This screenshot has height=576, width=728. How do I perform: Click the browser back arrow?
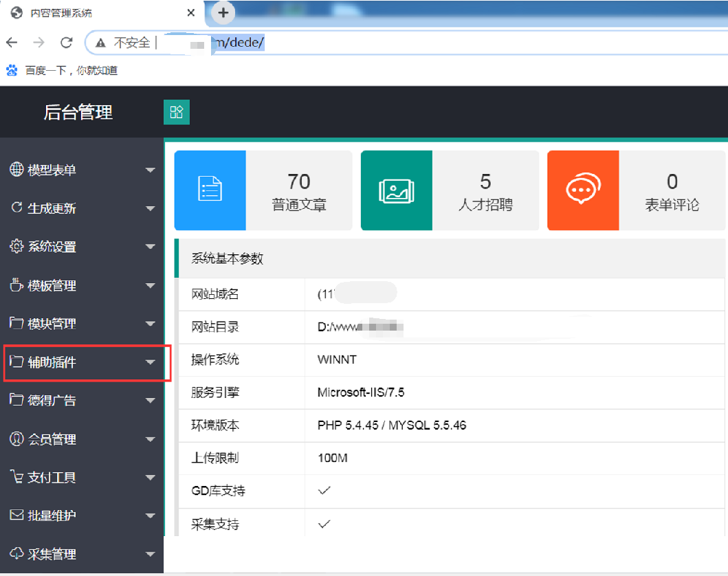(12, 43)
